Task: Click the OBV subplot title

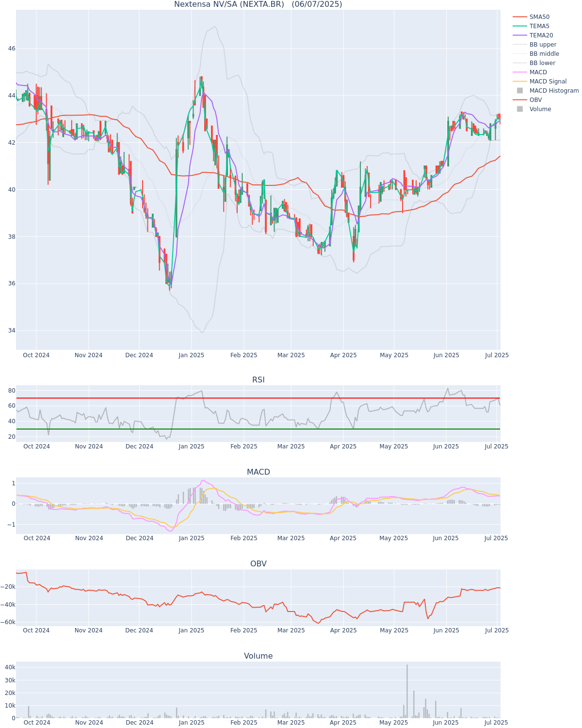Action: tap(259, 563)
